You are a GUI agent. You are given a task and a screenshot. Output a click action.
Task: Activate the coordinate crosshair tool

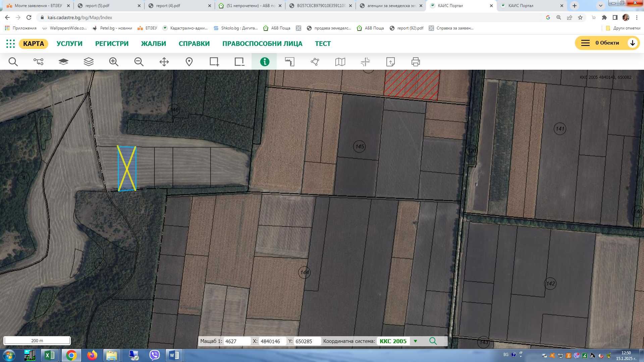pyautogui.click(x=365, y=62)
